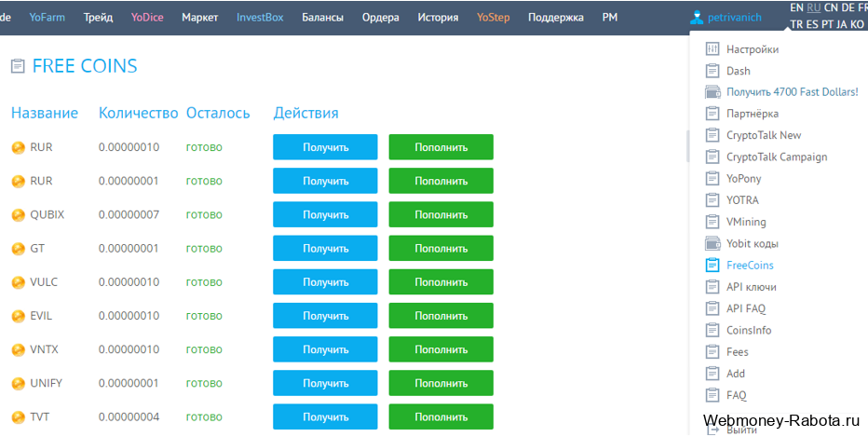This screenshot has height=437, width=868.
Task: Click the icon beside API ключи
Action: click(712, 287)
